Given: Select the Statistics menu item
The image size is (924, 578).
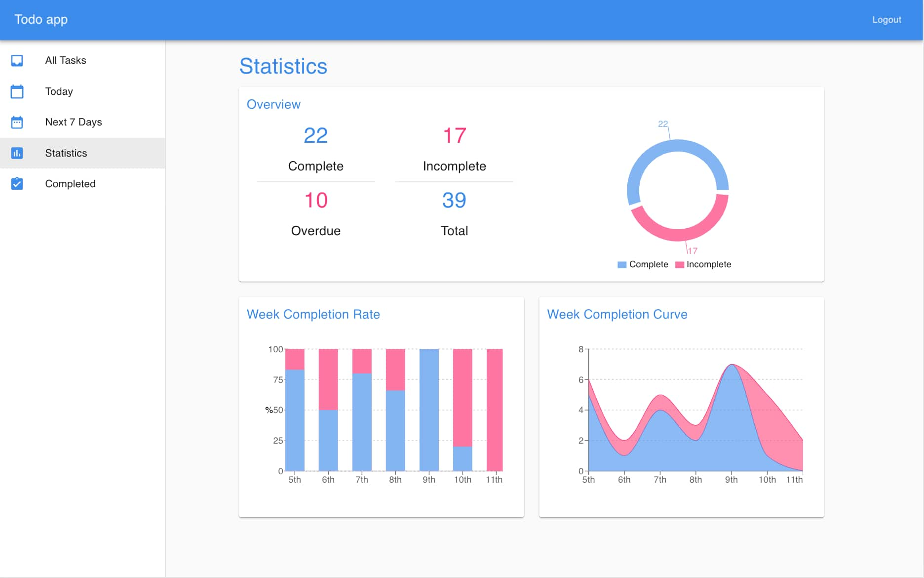Looking at the screenshot, I should click(x=82, y=153).
